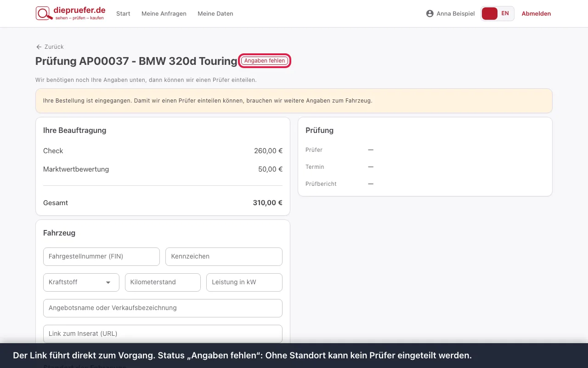This screenshot has height=368, width=588.
Task: Open Meine Daten menu item
Action: tap(215, 14)
